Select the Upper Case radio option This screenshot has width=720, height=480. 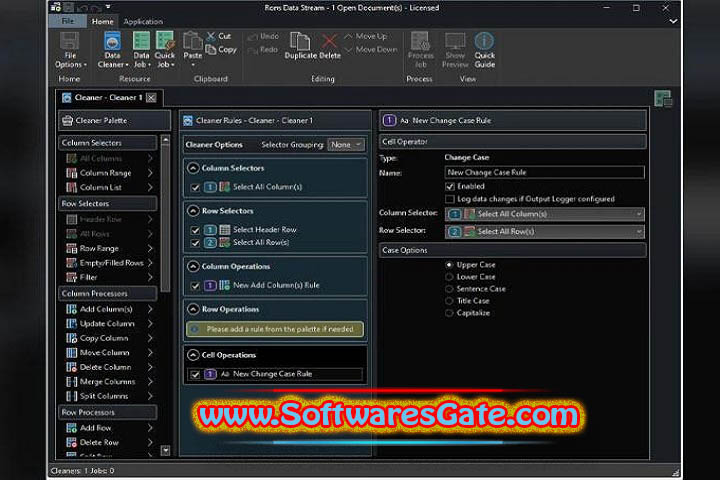tap(449, 265)
